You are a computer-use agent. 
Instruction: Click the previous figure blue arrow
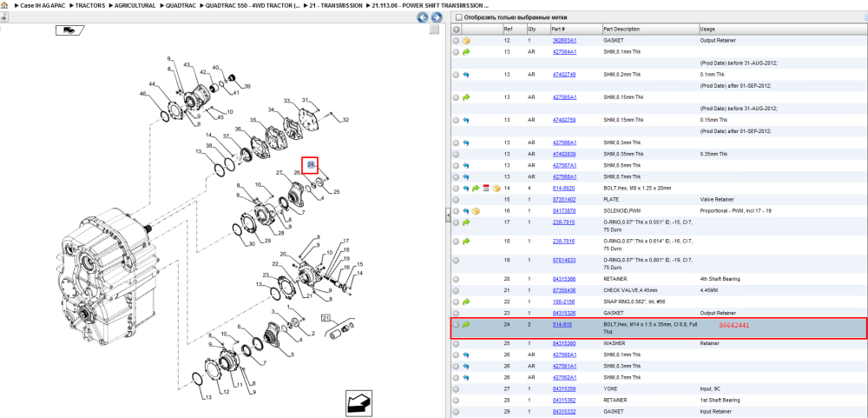(423, 17)
